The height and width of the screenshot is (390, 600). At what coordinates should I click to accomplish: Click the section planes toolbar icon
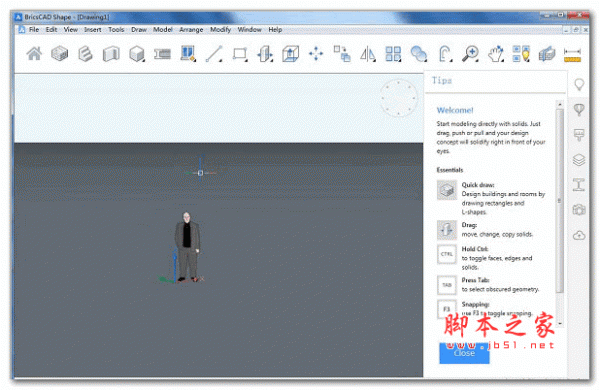pyautogui.click(x=547, y=54)
